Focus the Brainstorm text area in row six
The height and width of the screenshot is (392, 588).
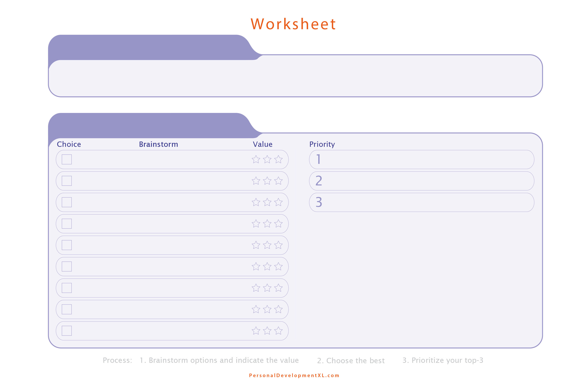[x=161, y=267]
